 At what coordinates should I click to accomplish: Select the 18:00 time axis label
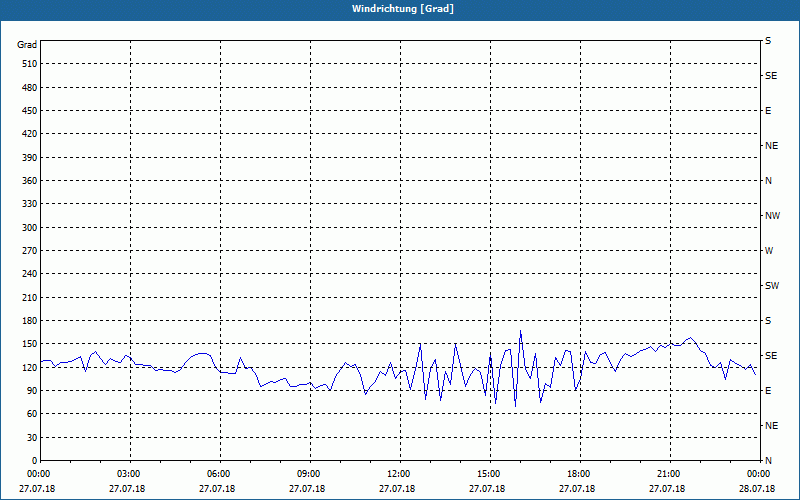[x=579, y=473]
